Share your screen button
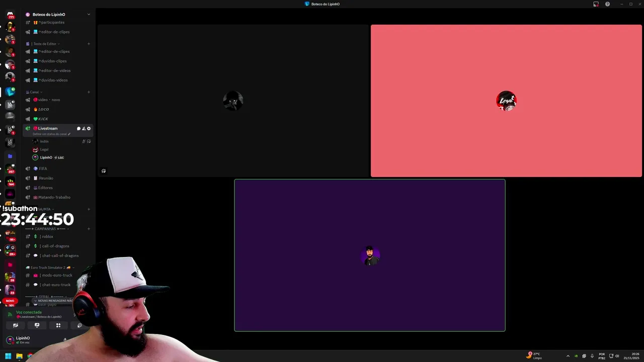The image size is (644, 362). coord(37,325)
